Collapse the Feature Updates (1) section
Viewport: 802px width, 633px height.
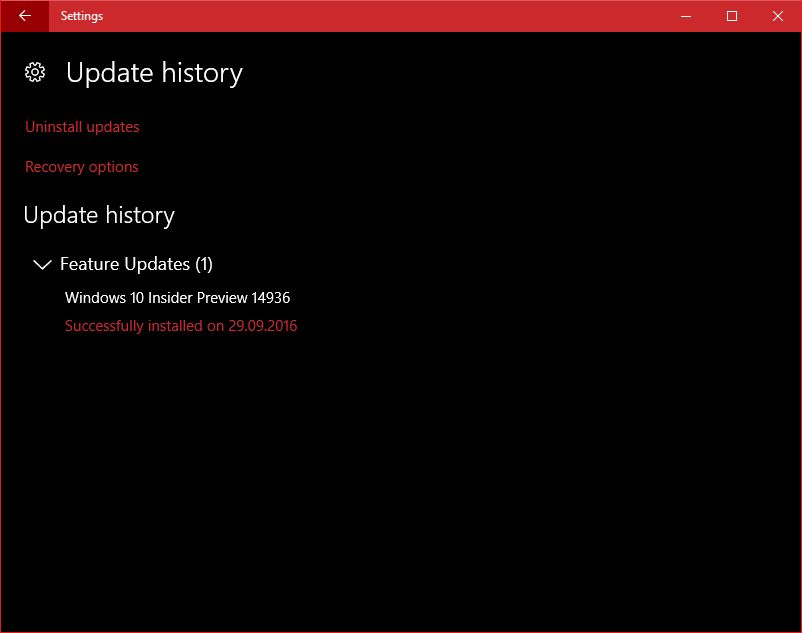[x=42, y=264]
